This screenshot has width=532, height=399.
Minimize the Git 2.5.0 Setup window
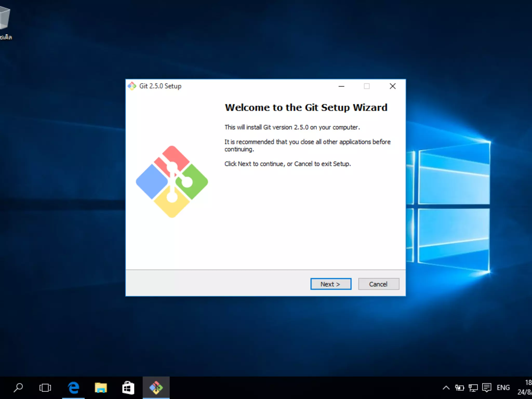click(341, 86)
